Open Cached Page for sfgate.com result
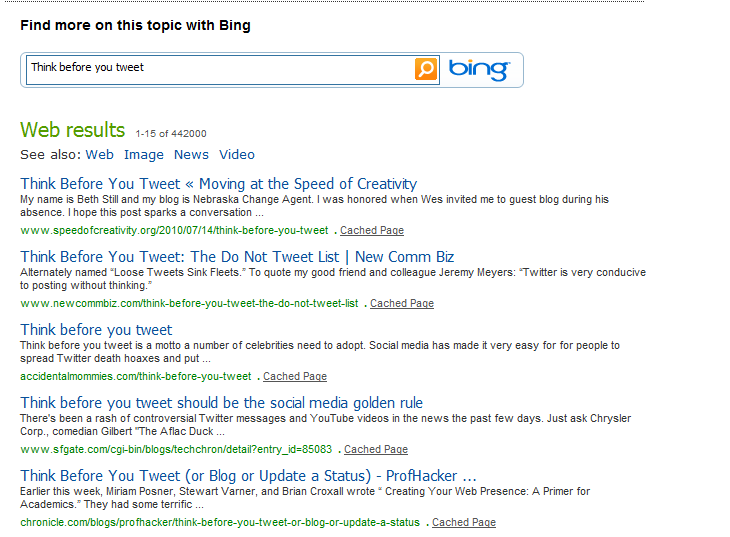Screen dimensions: 730x537 376,449
